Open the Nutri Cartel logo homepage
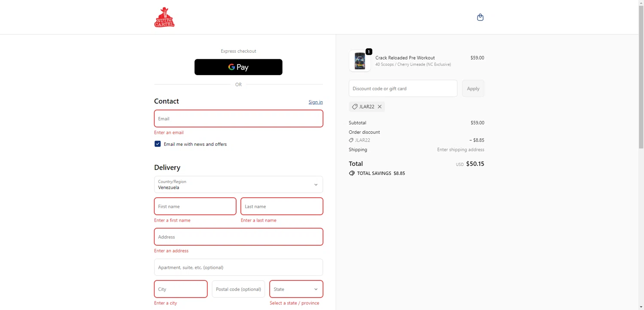Screen dimensions: 644x310 (164, 17)
